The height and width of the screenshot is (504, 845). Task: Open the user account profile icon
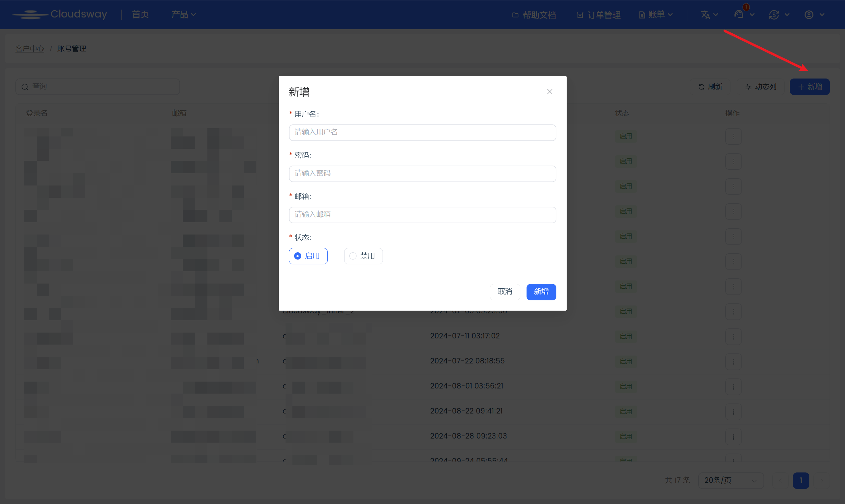coord(809,15)
